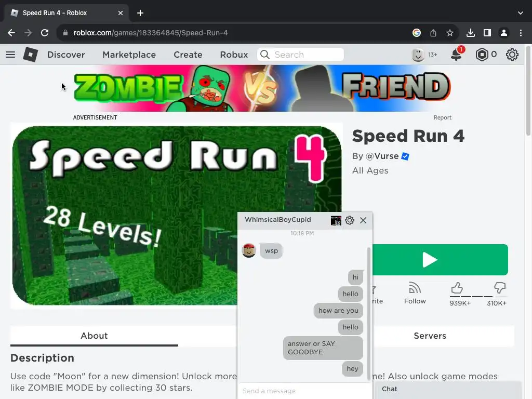
Task: Open the notifications bell
Action: [x=456, y=54]
